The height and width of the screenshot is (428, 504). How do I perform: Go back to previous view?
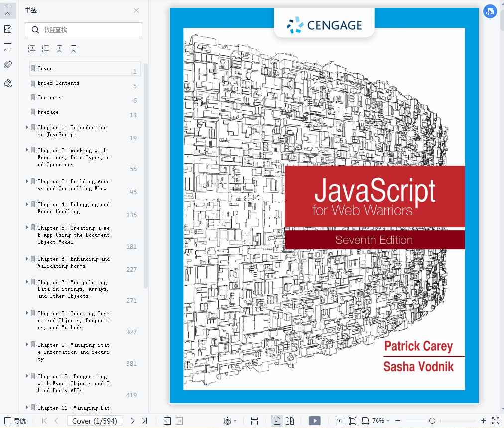(167, 421)
